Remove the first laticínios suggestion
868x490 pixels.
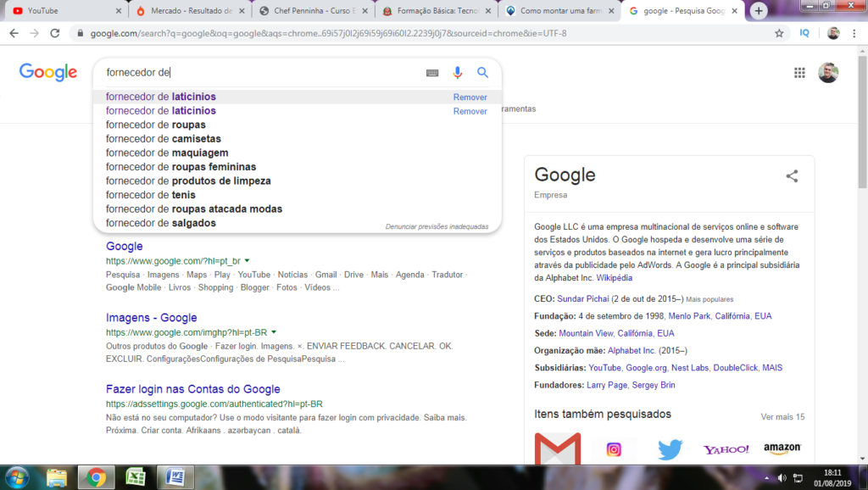click(x=470, y=97)
